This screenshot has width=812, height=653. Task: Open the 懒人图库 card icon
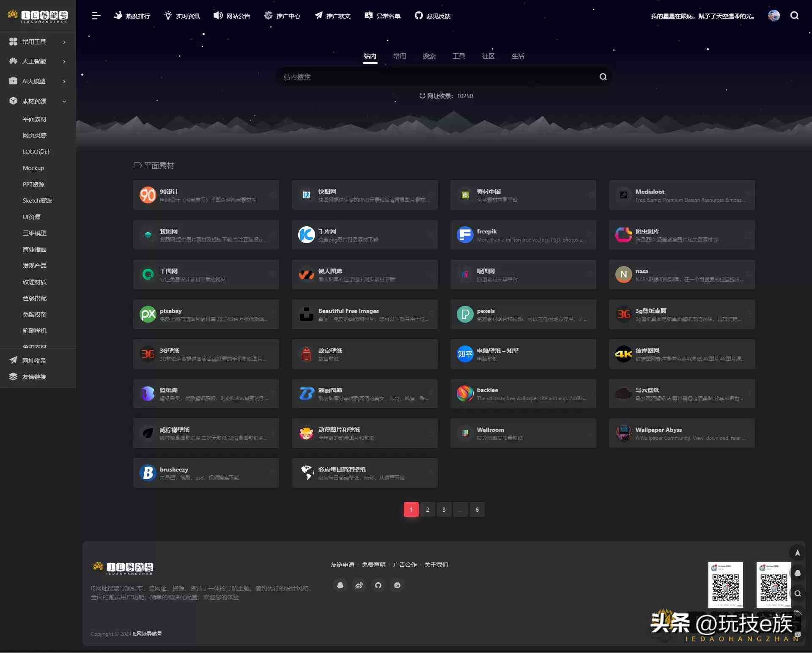(307, 274)
